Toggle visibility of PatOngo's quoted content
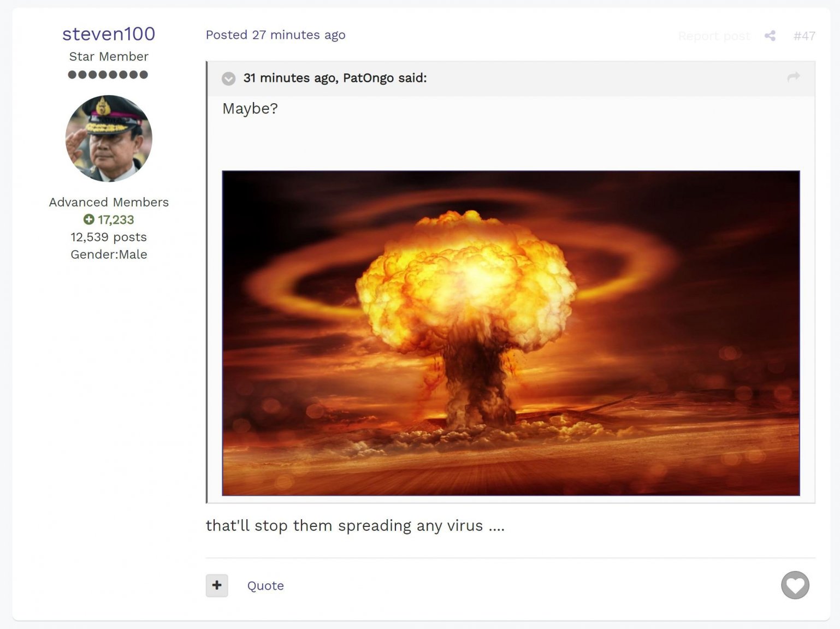Image resolution: width=840 pixels, height=629 pixels. tap(228, 79)
